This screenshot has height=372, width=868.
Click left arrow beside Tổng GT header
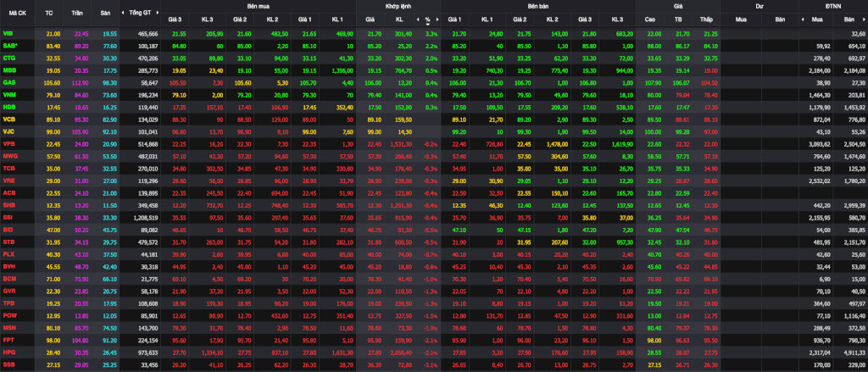(x=125, y=12)
